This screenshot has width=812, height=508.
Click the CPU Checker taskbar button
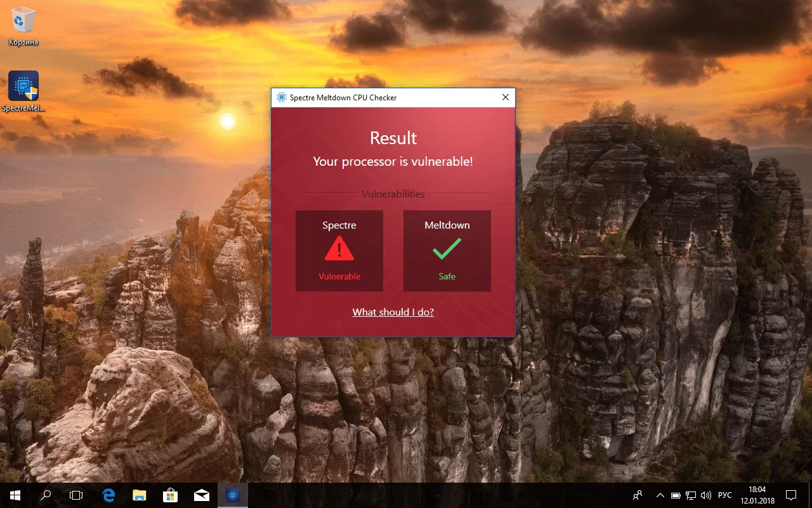tap(232, 495)
